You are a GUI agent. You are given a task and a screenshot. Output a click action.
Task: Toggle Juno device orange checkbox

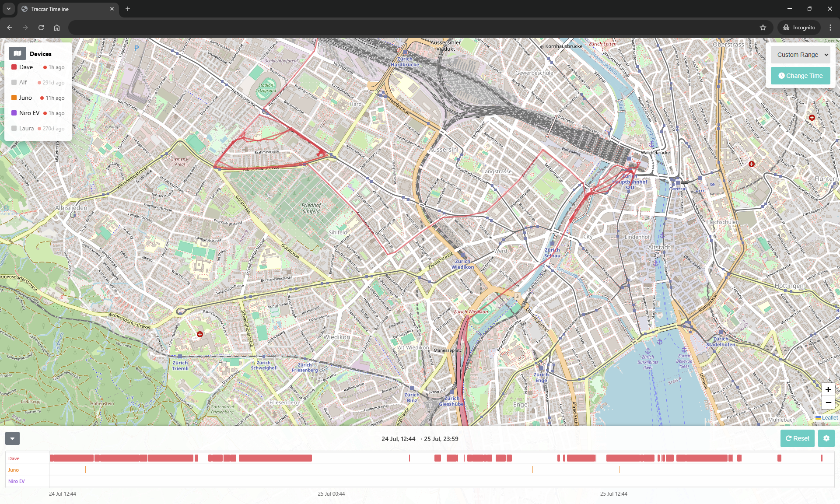(x=14, y=98)
